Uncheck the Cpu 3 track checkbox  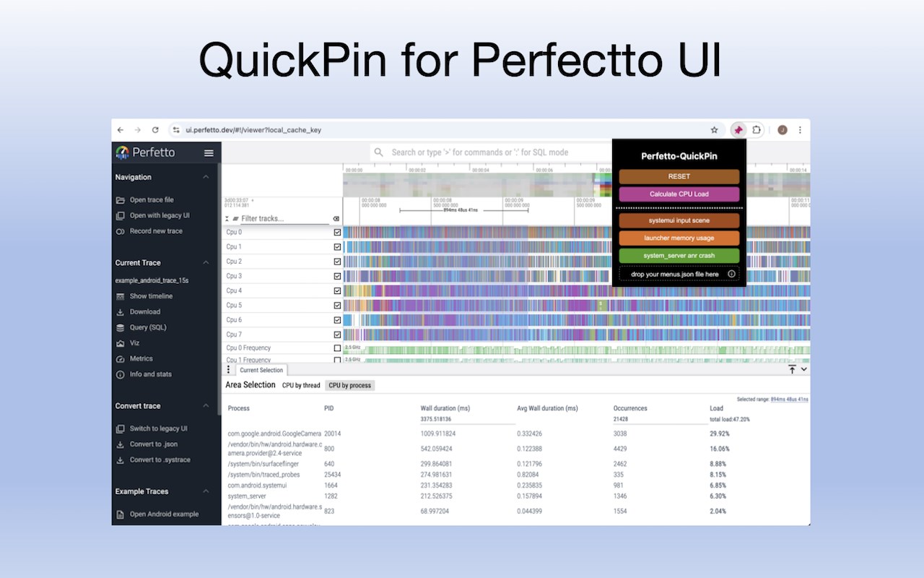337,276
